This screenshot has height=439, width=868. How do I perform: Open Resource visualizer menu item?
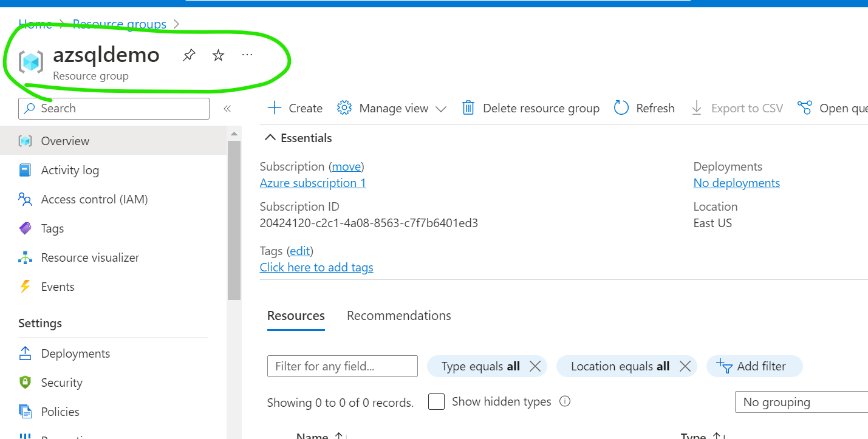tap(113, 257)
